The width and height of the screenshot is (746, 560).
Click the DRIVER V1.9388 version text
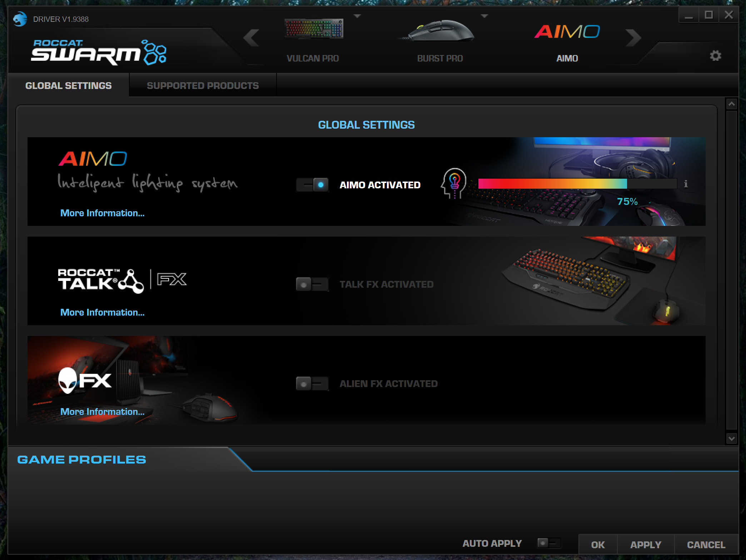(x=61, y=19)
